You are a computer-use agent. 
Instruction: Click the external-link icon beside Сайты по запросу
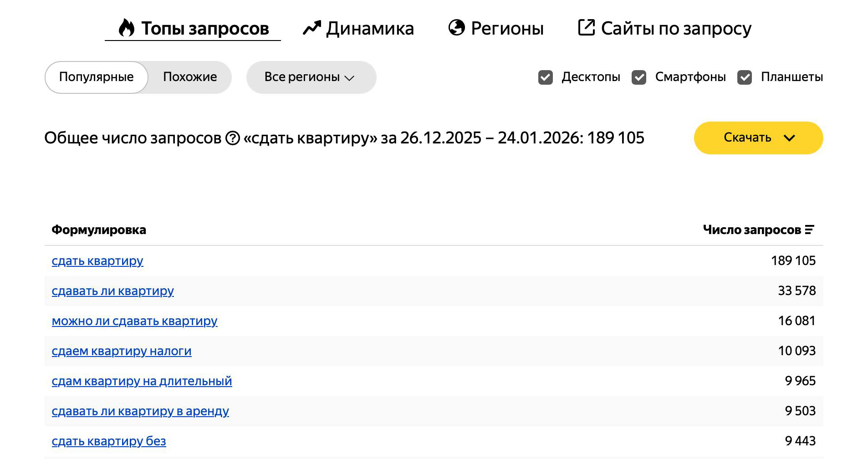coord(587,27)
